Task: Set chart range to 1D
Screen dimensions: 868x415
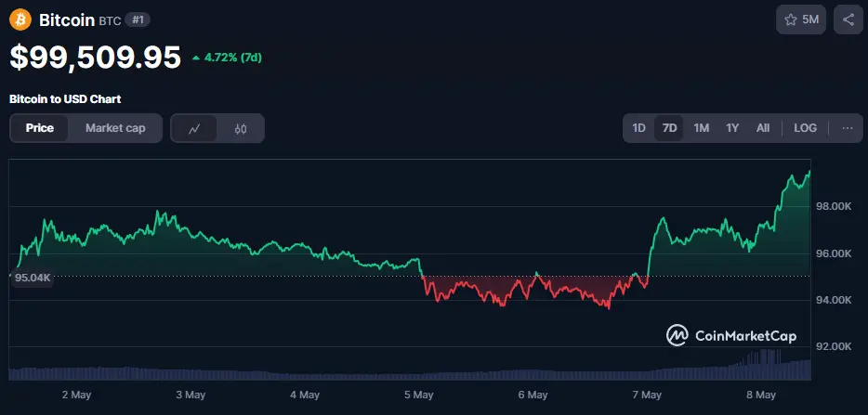Action: (638, 128)
